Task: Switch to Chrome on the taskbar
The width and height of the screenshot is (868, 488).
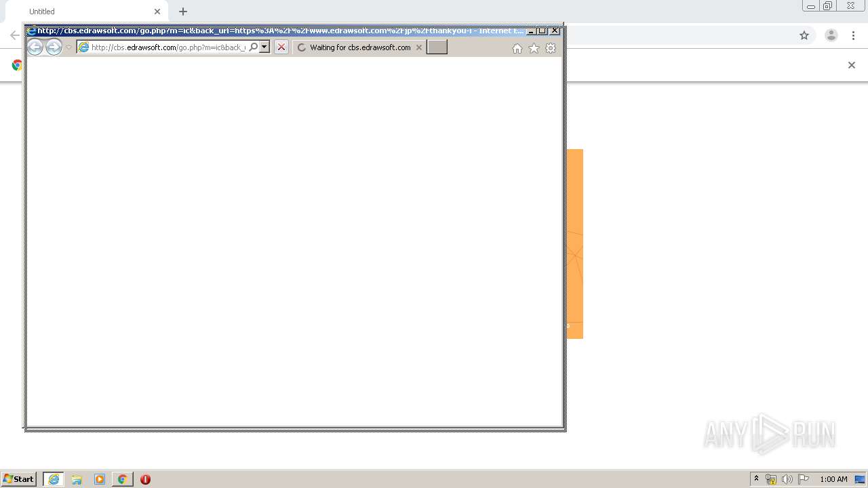Action: click(122, 479)
